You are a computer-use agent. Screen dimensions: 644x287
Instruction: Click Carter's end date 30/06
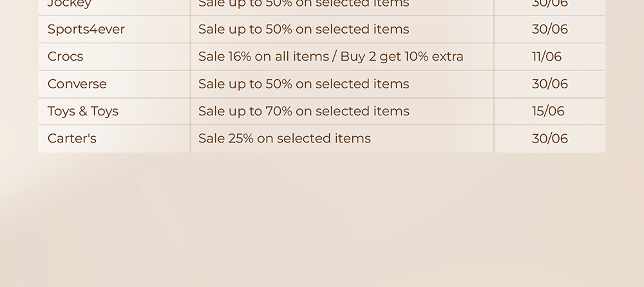click(x=549, y=139)
